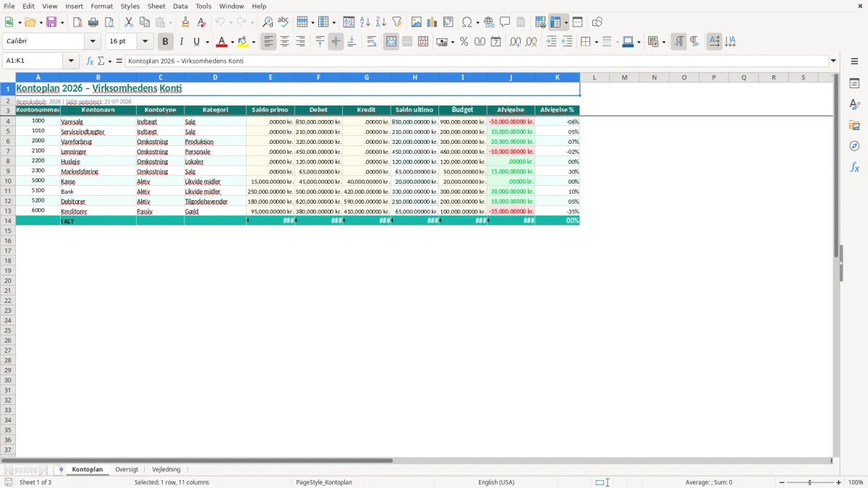The image size is (868, 488).
Task: Toggle Freeze Rows and Columns
Action: click(555, 22)
